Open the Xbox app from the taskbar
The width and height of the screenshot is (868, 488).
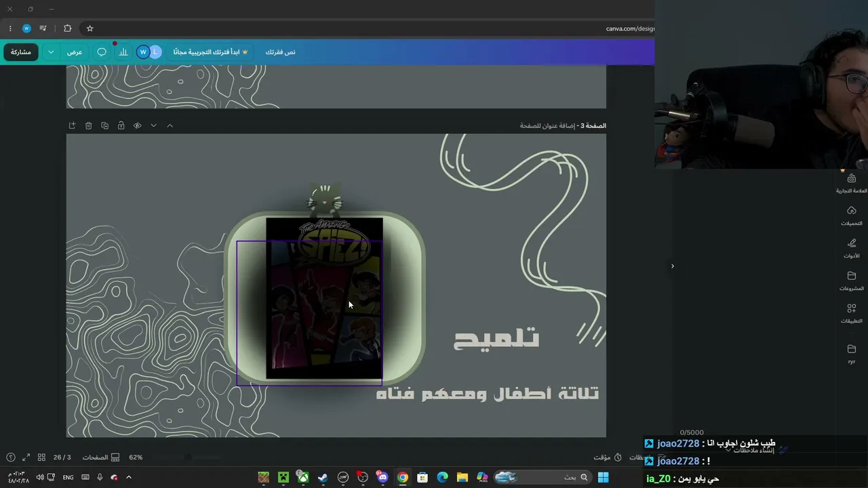(303, 477)
